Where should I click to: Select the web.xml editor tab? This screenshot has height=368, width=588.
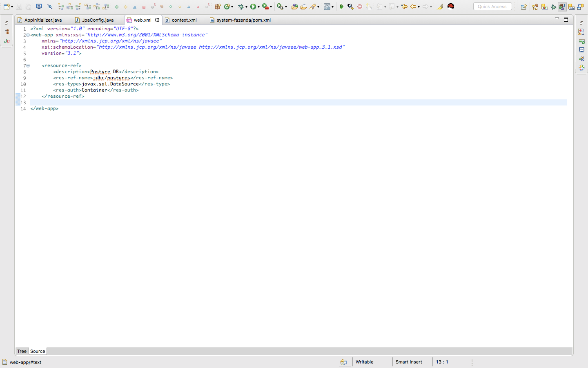coord(143,20)
